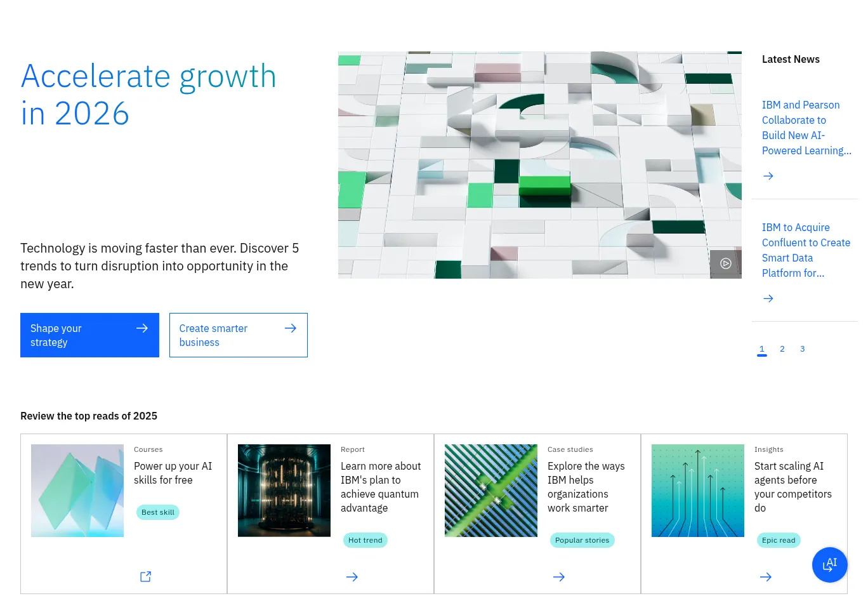This screenshot has width=868, height=603.
Task: Click arrow under IBM and Pearson news
Action: click(x=768, y=176)
